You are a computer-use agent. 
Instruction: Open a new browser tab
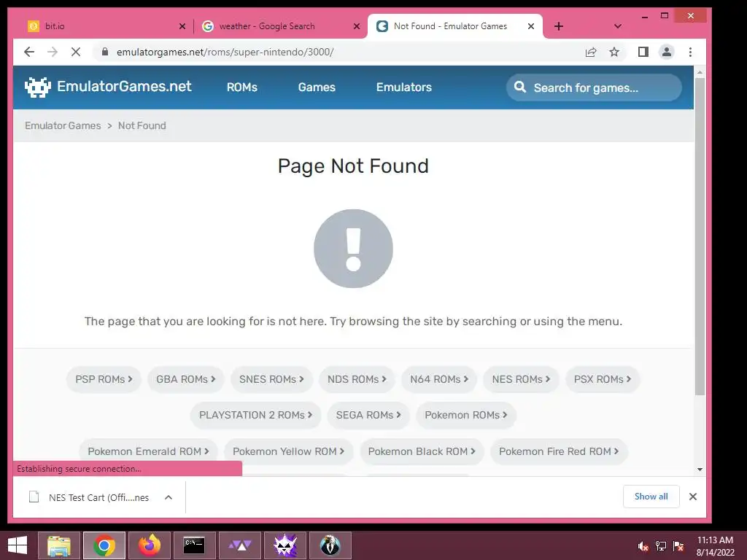559,26
